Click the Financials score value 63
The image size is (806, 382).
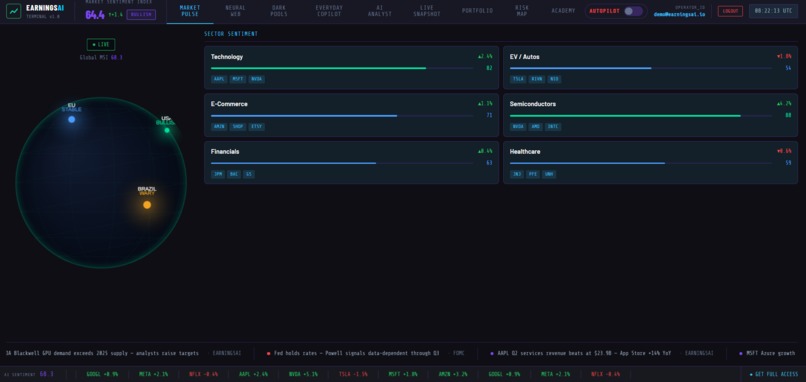(x=489, y=163)
